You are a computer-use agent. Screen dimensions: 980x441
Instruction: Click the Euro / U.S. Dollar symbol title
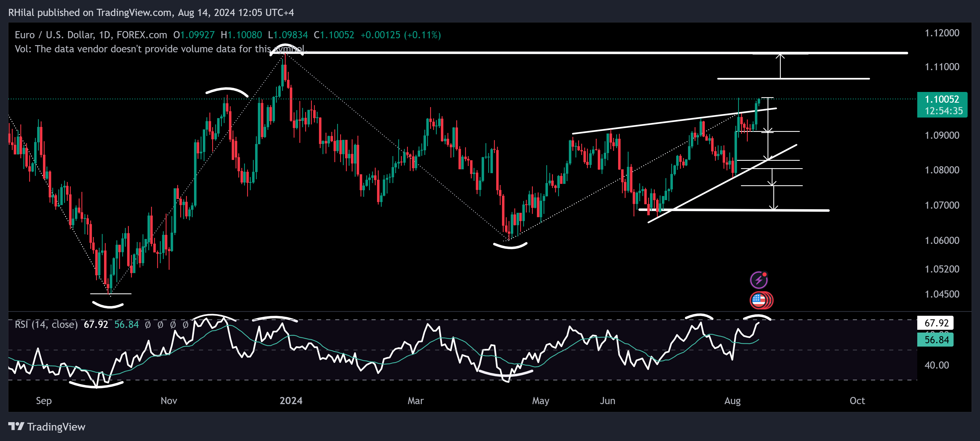click(54, 35)
